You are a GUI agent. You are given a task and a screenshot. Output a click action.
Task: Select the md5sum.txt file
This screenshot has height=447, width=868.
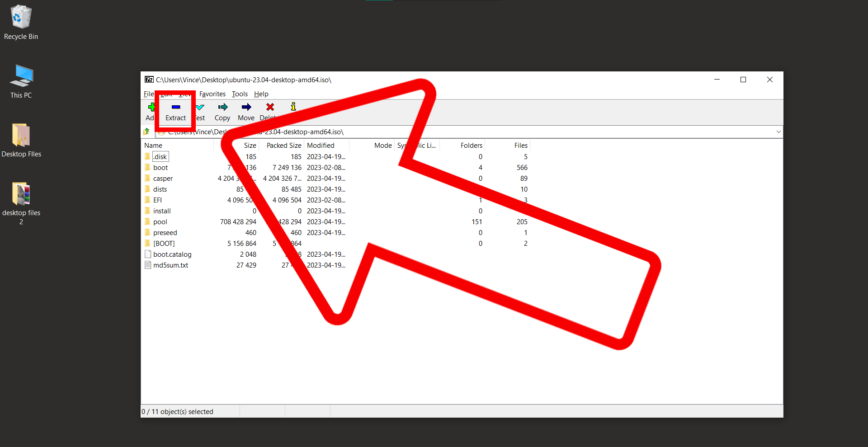pyautogui.click(x=170, y=265)
